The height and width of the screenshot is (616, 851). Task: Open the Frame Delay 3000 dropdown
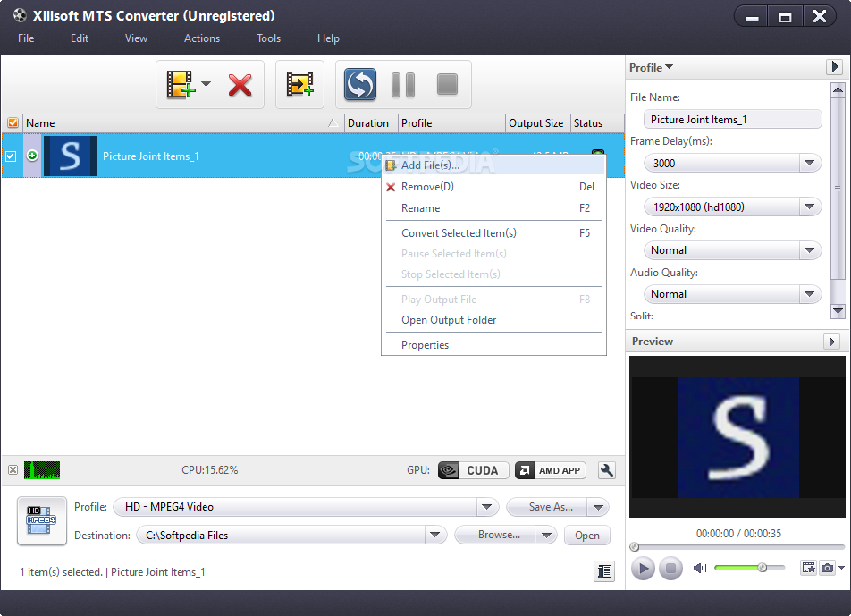809,163
